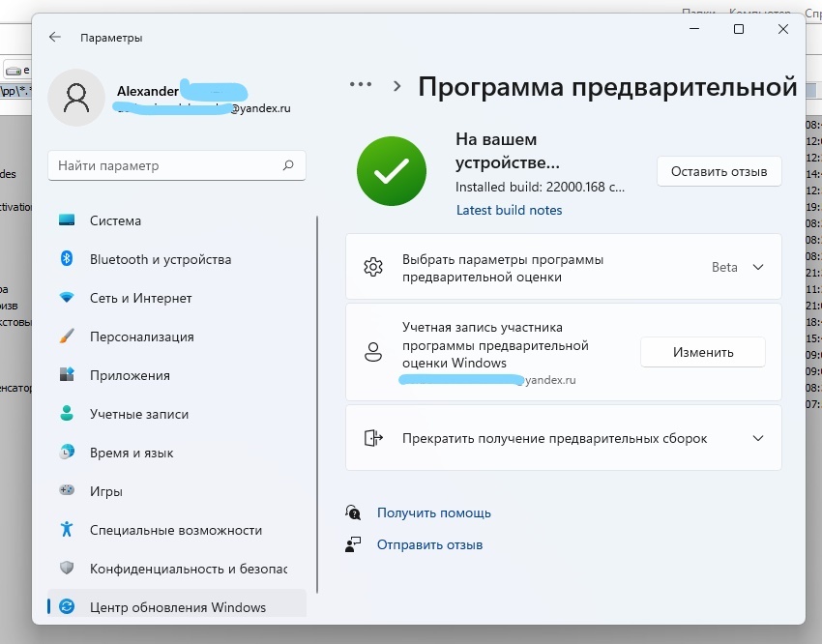Viewport: 822px width, 644px height.
Task: Click the accessibility figure icon
Action: (x=67, y=529)
